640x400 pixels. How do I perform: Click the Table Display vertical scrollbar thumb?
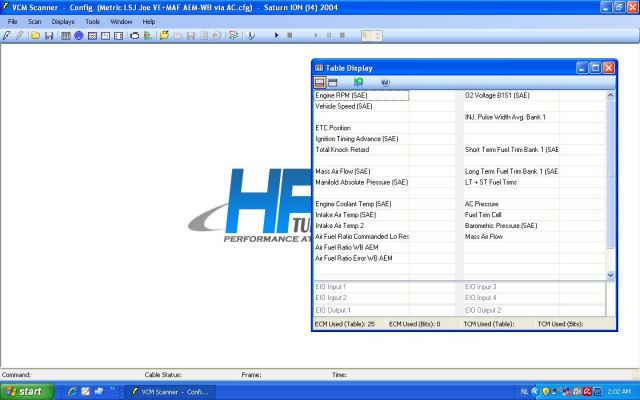tap(610, 176)
